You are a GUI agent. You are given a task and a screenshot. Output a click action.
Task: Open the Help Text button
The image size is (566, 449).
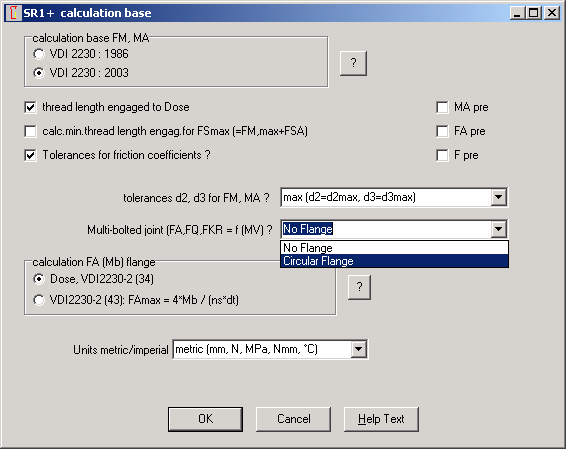[381, 419]
